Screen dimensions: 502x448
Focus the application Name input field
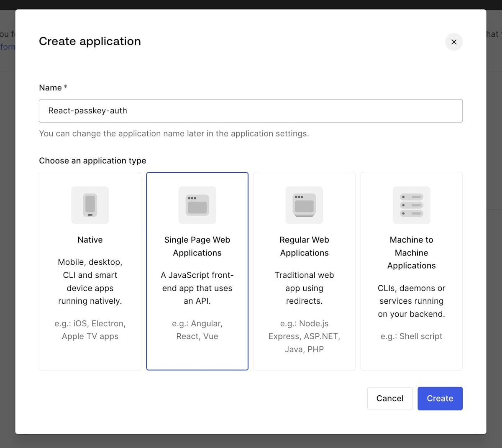pos(251,111)
